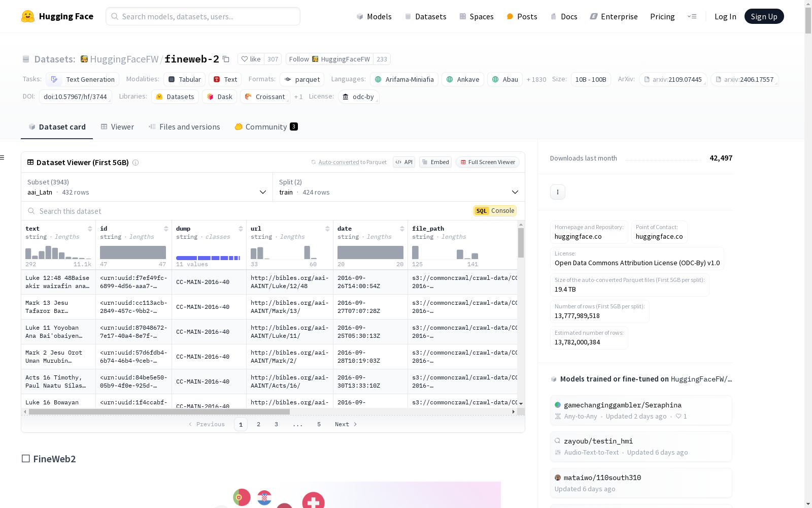Open Models in the top navigation

point(374,16)
